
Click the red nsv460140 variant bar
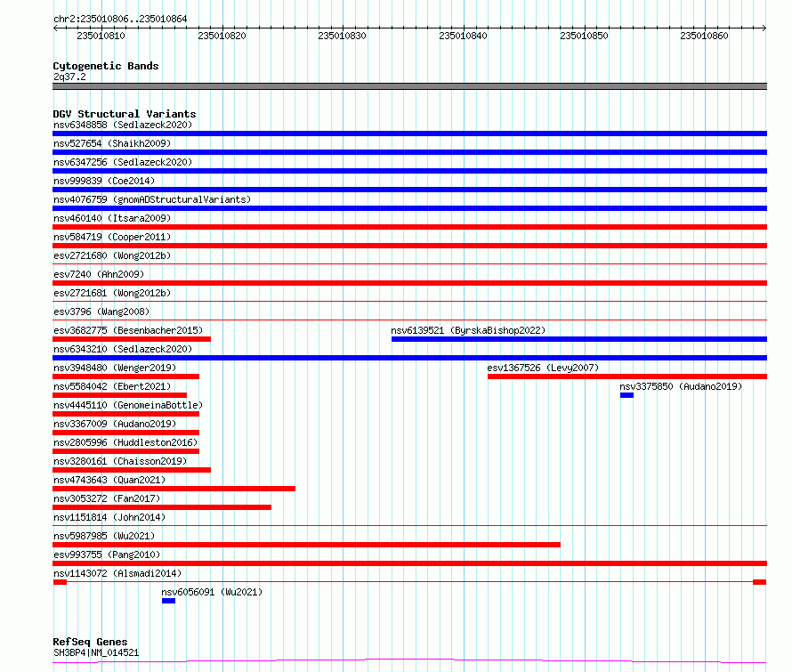click(x=409, y=227)
